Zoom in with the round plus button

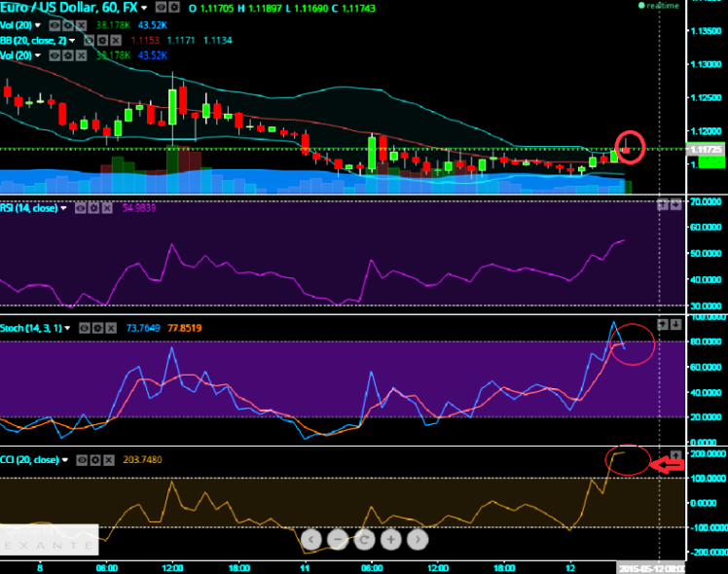click(391, 540)
